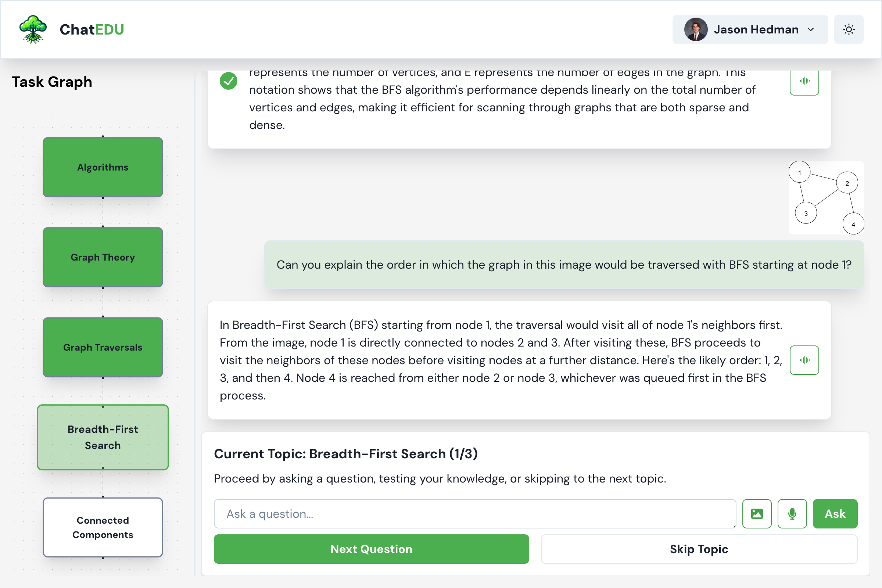882x588 pixels.
Task: Play audio for the BFS traversal answer
Action: click(x=804, y=360)
